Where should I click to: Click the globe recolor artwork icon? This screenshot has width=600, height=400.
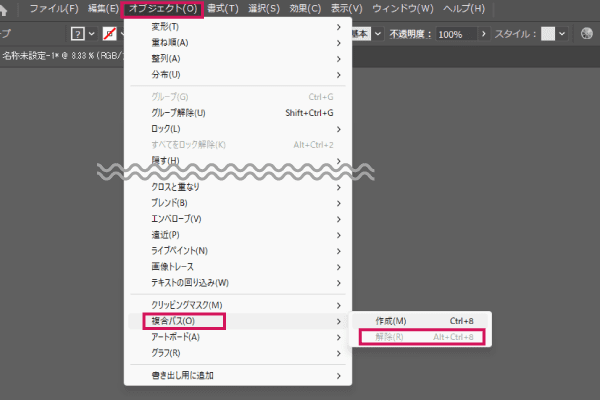[x=587, y=34]
